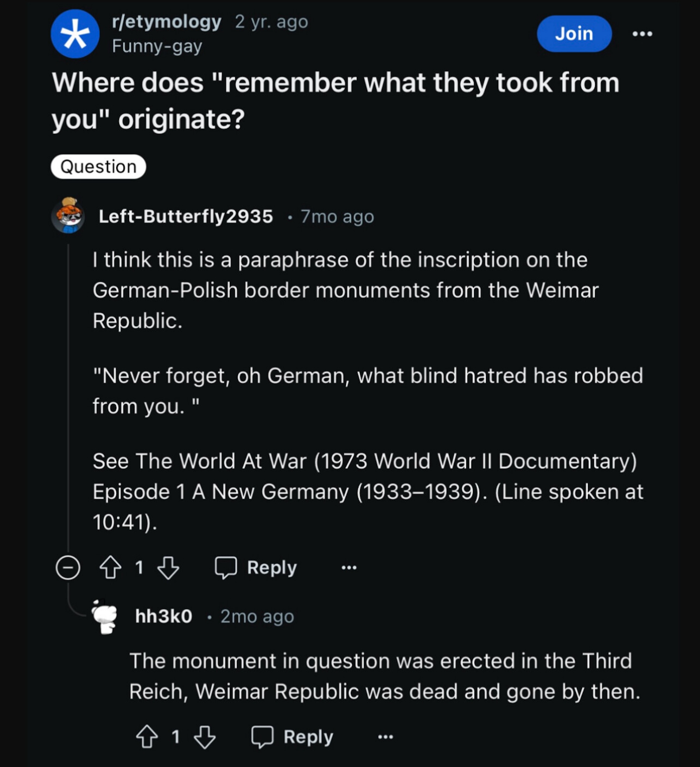700x767 pixels.
Task: Open hh3k0's profile by username
Action: tap(164, 616)
